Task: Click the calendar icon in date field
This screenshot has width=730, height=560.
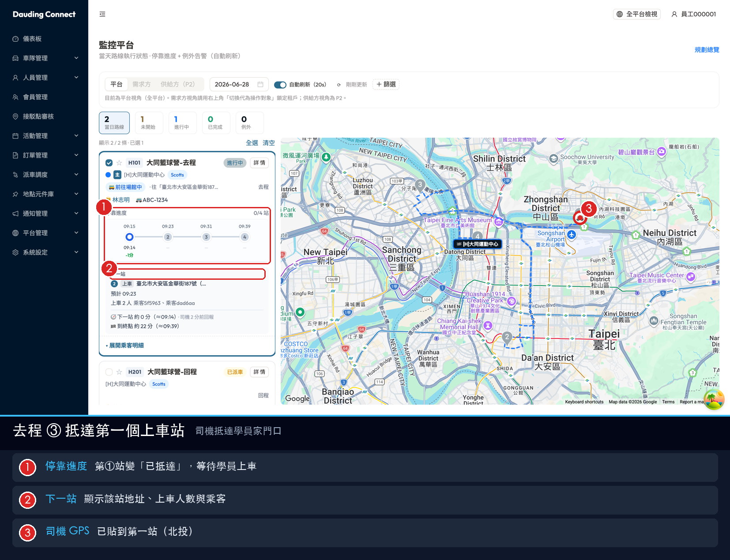Action: click(260, 84)
